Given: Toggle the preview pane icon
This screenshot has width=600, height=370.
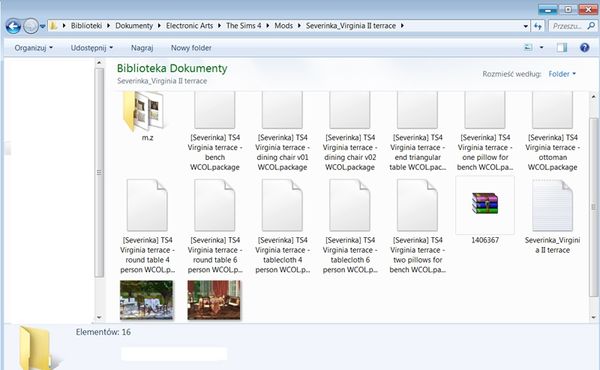Looking at the screenshot, I should (562, 47).
